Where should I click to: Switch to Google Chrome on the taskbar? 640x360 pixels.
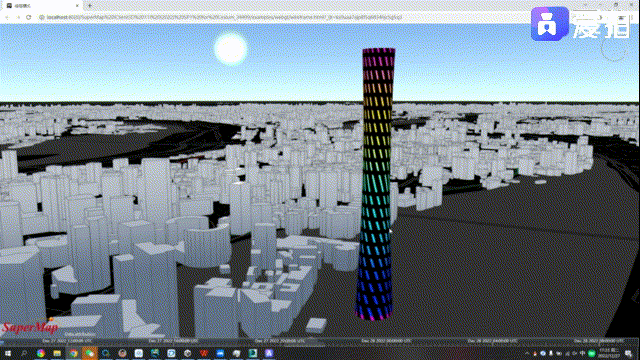73,353
